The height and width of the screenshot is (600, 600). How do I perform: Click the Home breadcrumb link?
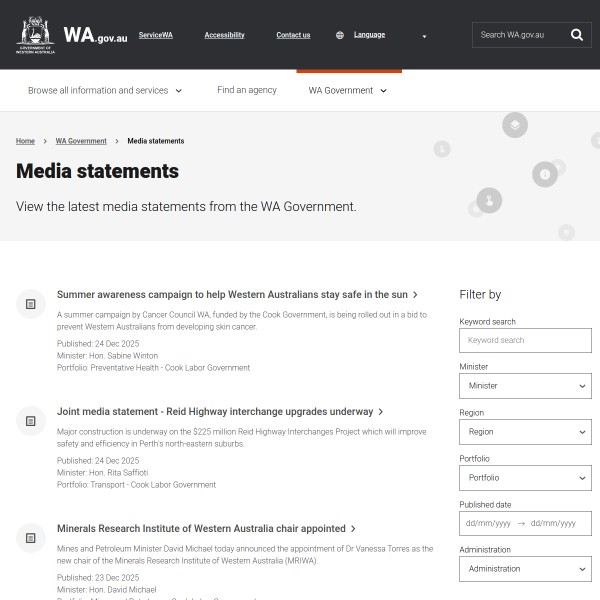point(25,141)
